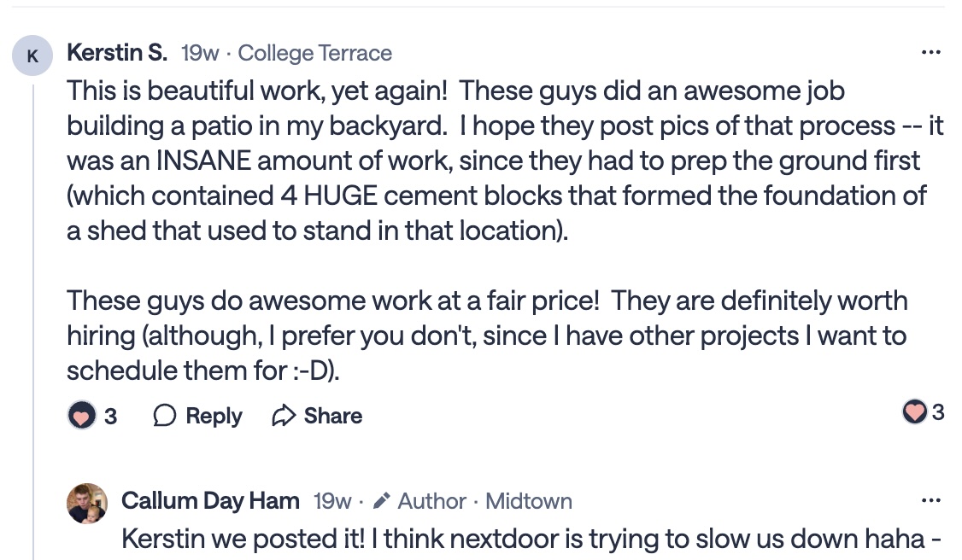This screenshot has width=962, height=560.
Task: Open Callum Day Ham's profile photo
Action: [87, 504]
